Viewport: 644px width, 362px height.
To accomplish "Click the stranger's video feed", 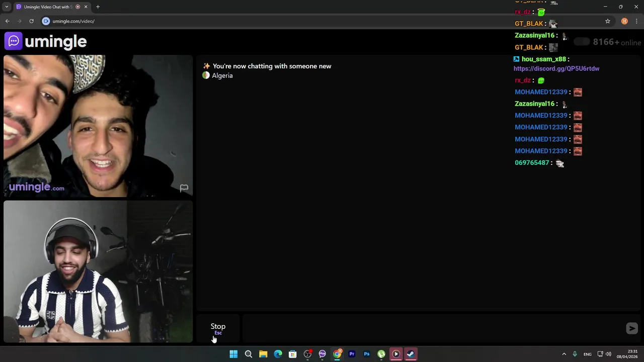I will 98,126.
